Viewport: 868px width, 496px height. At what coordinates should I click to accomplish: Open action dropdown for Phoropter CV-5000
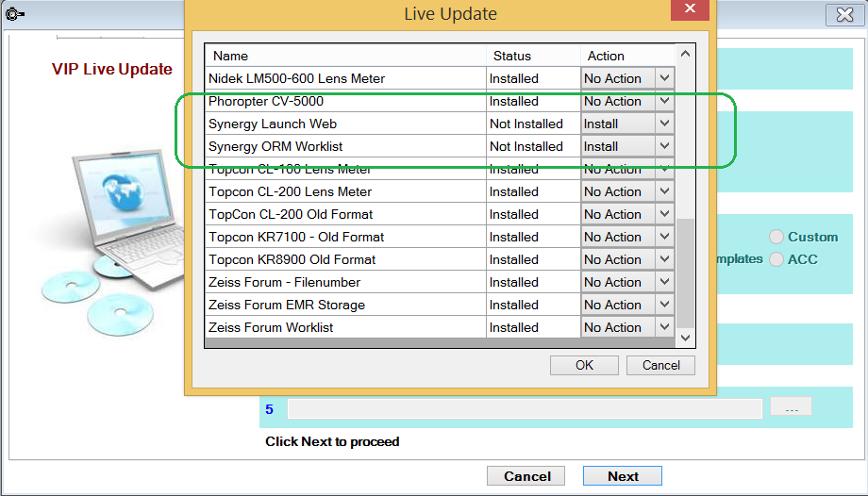pyautogui.click(x=664, y=101)
